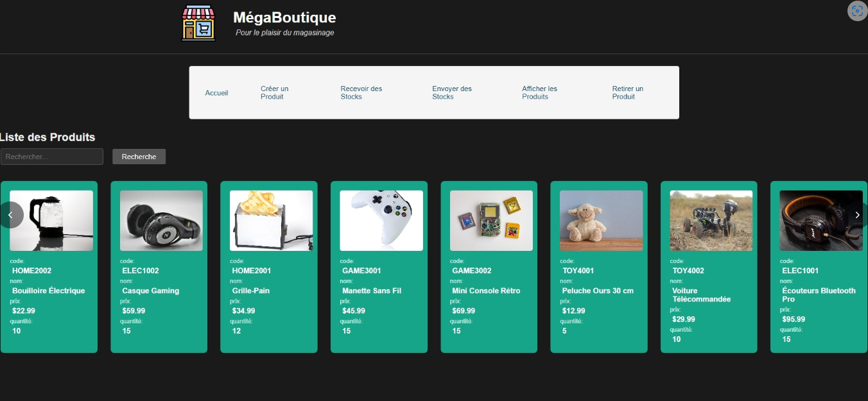The height and width of the screenshot is (401, 868).
Task: View the teddy bear plush image
Action: point(602,221)
